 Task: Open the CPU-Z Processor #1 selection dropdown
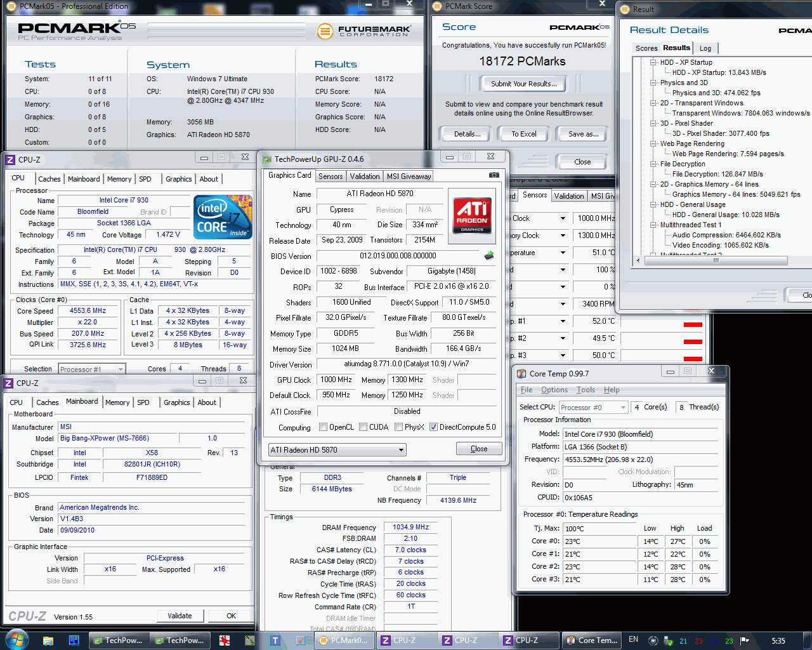click(x=92, y=369)
